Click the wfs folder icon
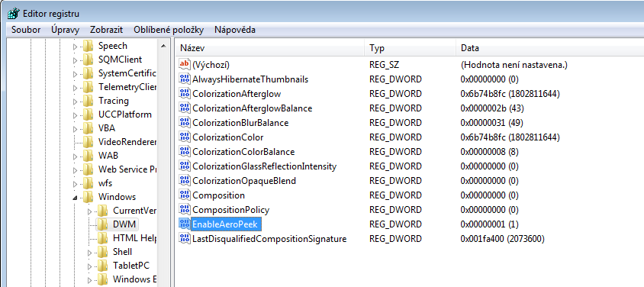 [x=88, y=183]
